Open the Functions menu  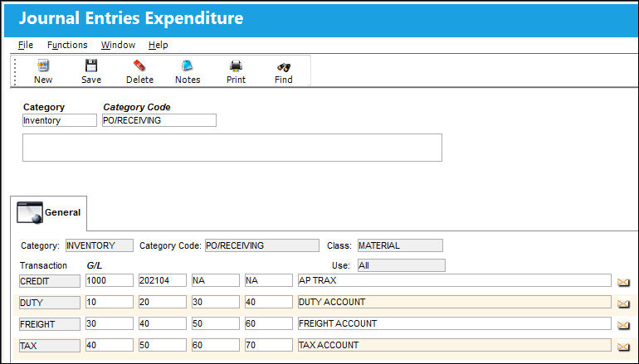point(67,45)
